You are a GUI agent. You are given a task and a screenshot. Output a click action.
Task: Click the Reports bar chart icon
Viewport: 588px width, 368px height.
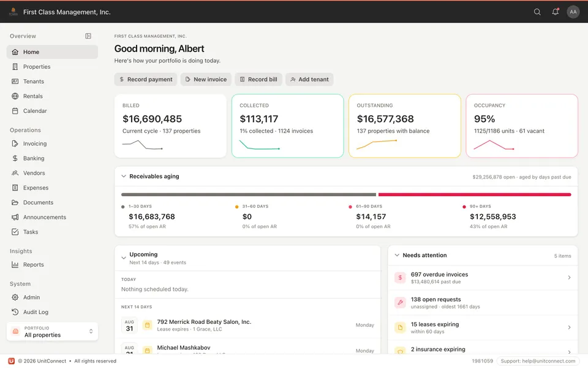(x=15, y=264)
